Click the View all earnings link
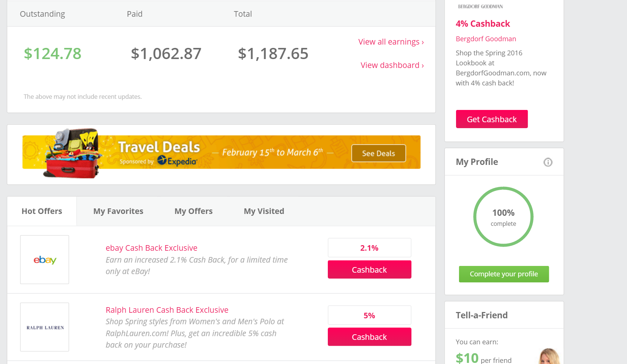Viewport: 627px width, 364px height. (391, 42)
